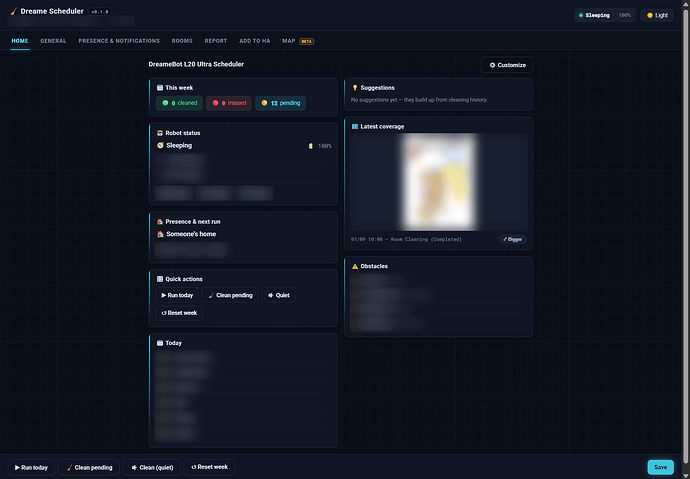690x479 pixels.
Task: Click the battery icon next to 100%
Action: tap(311, 146)
